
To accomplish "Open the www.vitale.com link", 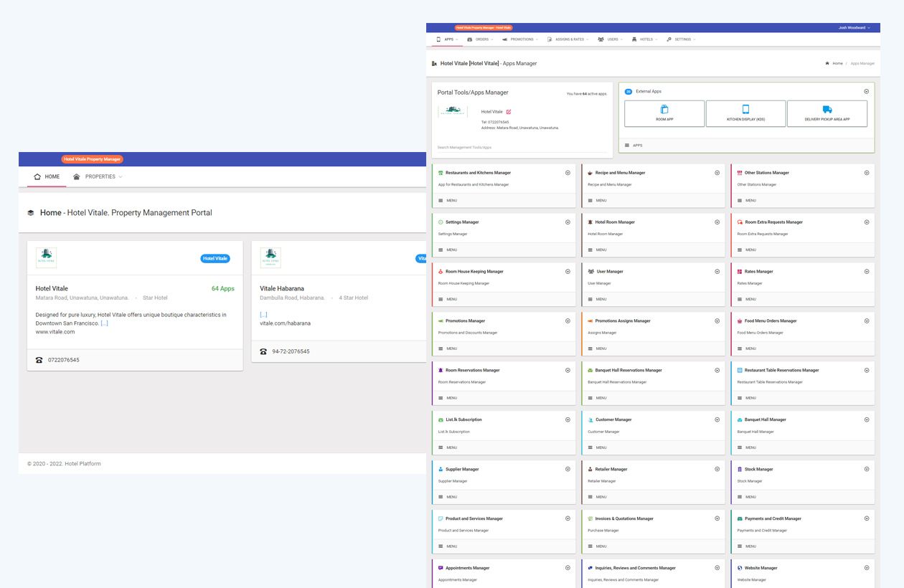I will [55, 332].
